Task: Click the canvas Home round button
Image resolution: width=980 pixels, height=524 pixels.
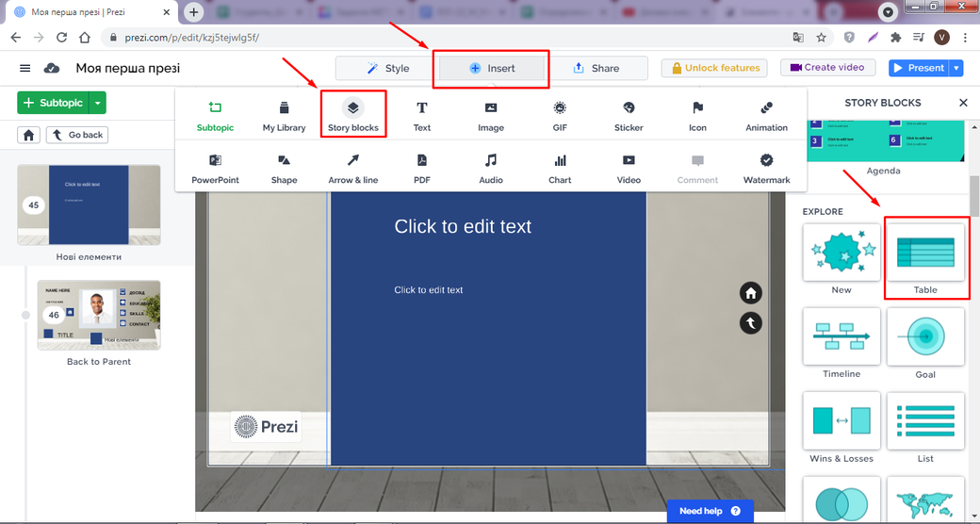Action: [x=751, y=293]
